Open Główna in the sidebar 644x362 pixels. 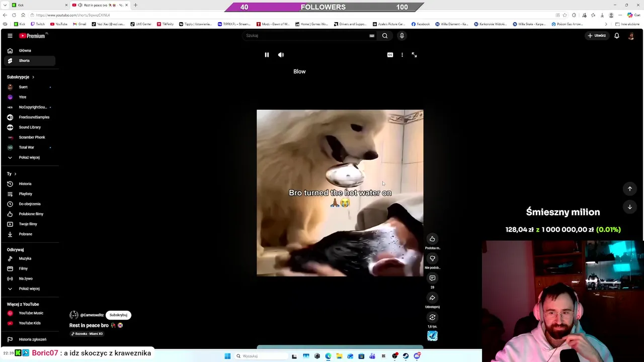[x=30, y=51]
